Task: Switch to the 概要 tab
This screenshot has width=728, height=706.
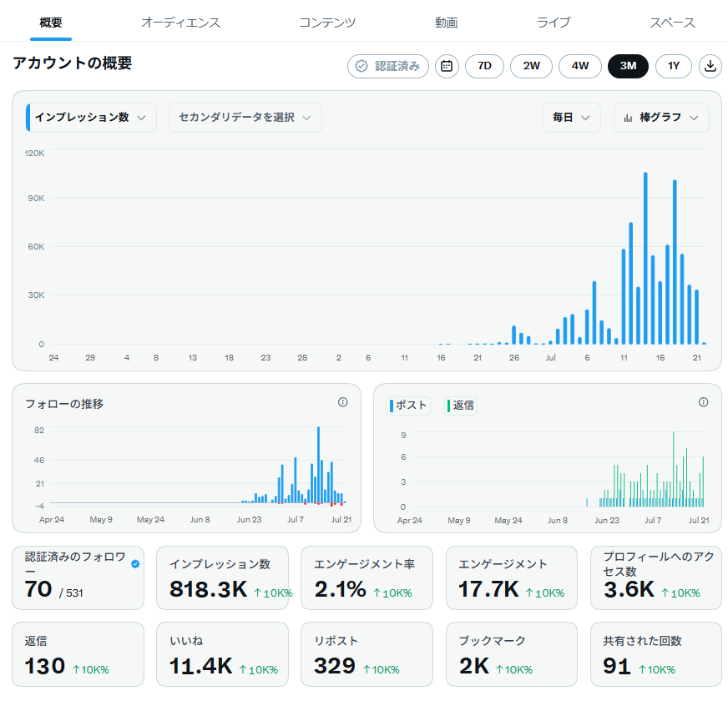Action: tap(51, 23)
